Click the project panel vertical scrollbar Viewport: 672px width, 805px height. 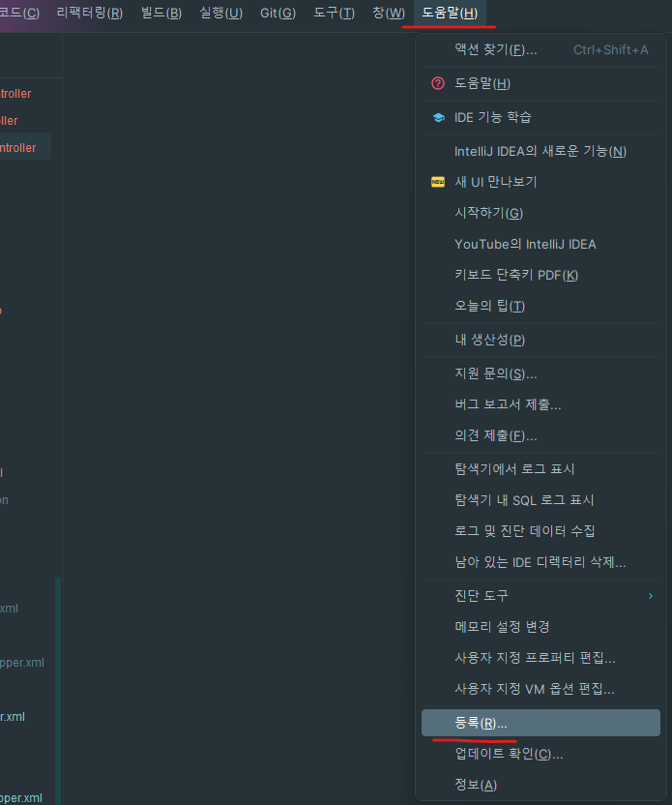(58, 691)
